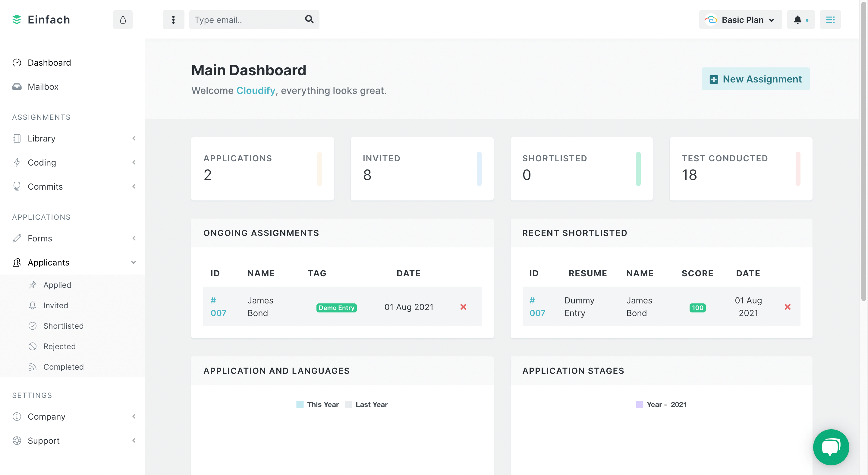Select Applied under Applicants section
Image resolution: width=868 pixels, height=475 pixels.
(x=57, y=284)
